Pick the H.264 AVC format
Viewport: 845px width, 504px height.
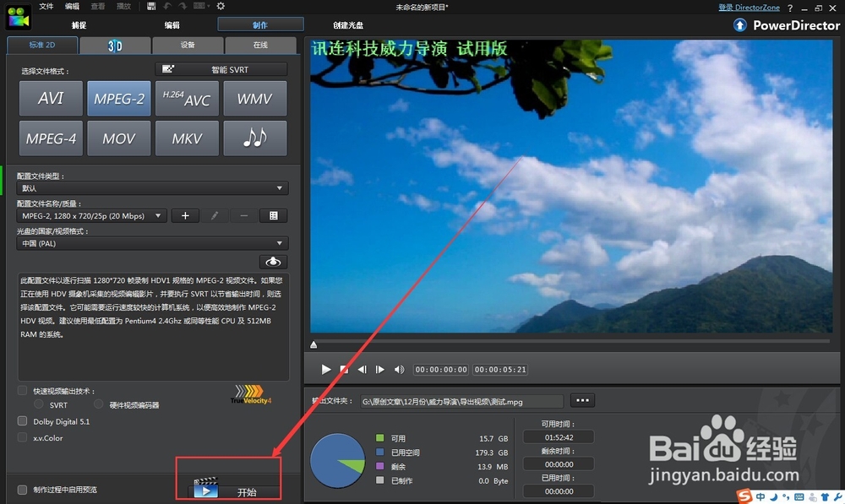pos(187,99)
